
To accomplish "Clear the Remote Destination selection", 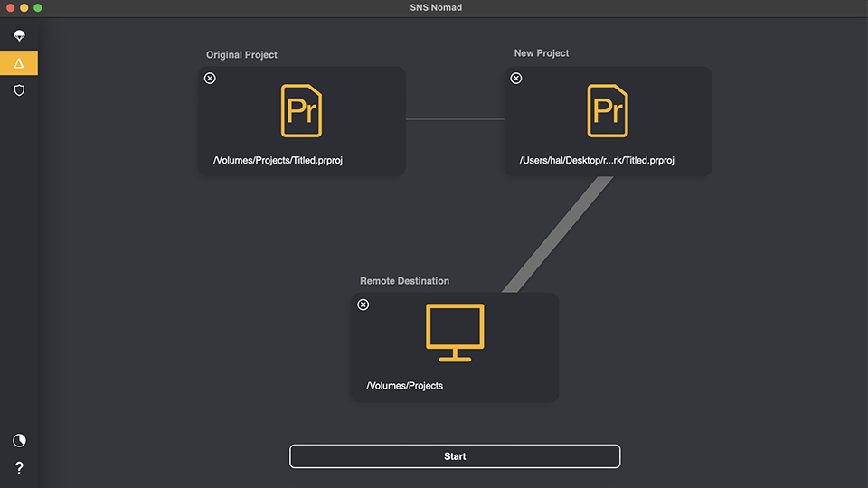I will point(363,305).
